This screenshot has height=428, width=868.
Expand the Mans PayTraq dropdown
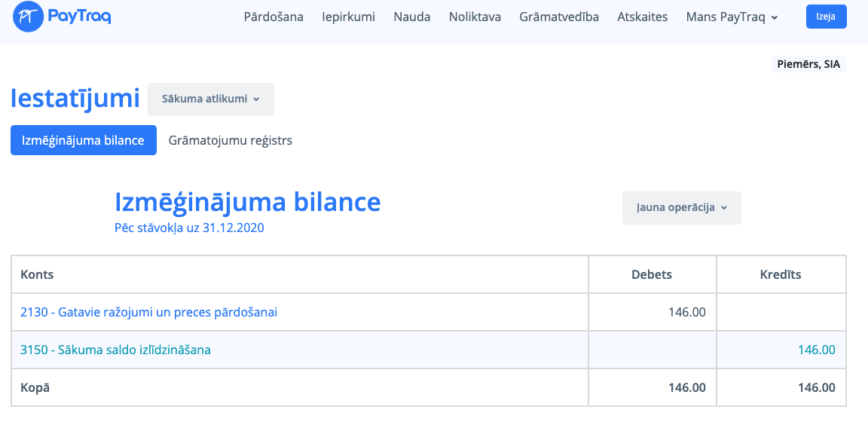(732, 17)
